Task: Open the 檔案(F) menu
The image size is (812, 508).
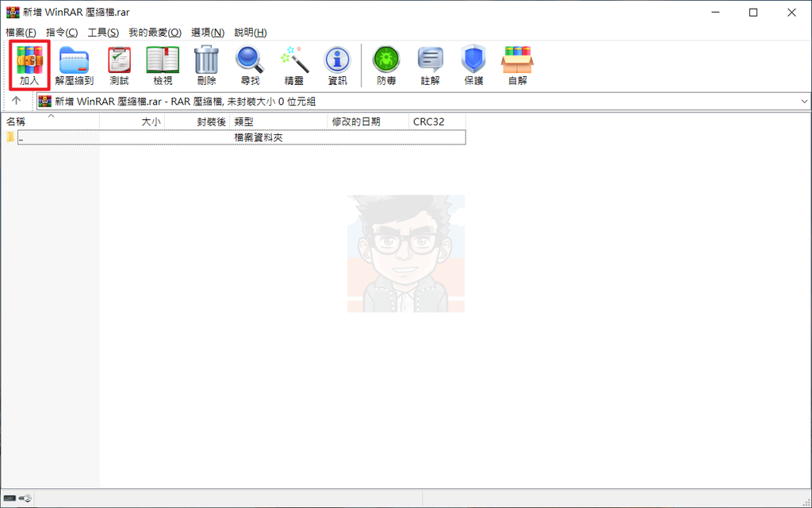Action: pos(21,32)
